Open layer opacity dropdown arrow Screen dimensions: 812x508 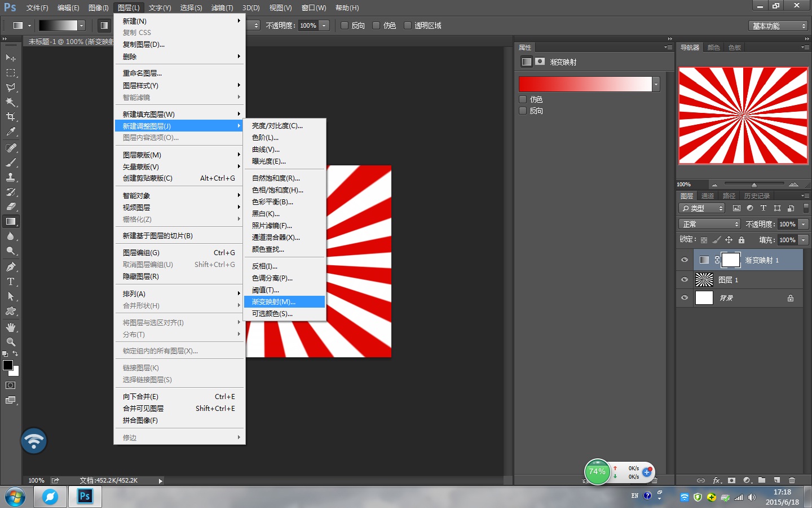tap(804, 224)
